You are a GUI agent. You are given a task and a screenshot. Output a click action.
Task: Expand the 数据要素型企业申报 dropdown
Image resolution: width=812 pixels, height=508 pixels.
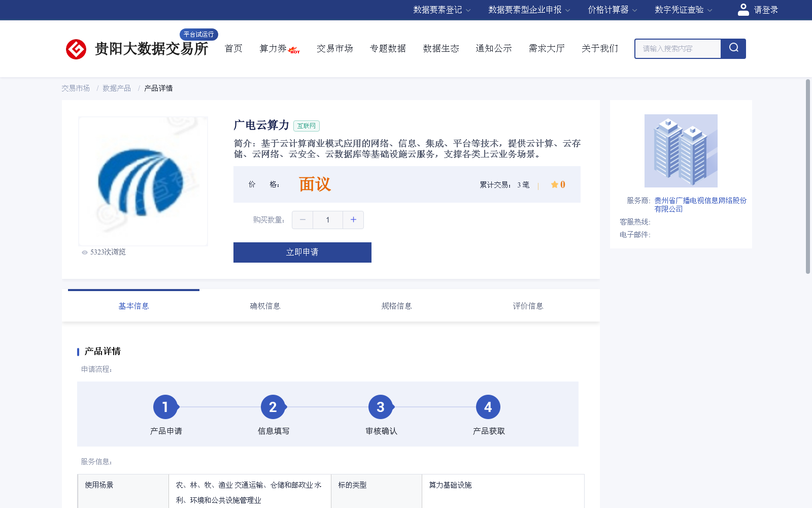529,10
